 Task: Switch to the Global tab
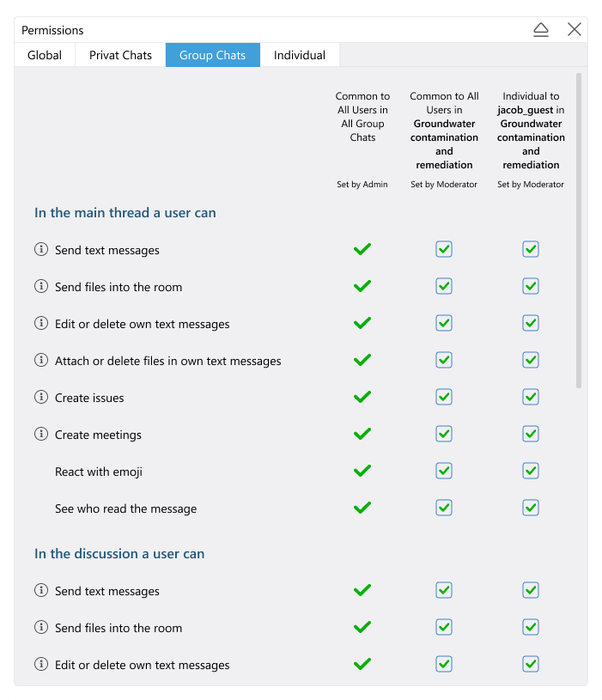pos(45,56)
